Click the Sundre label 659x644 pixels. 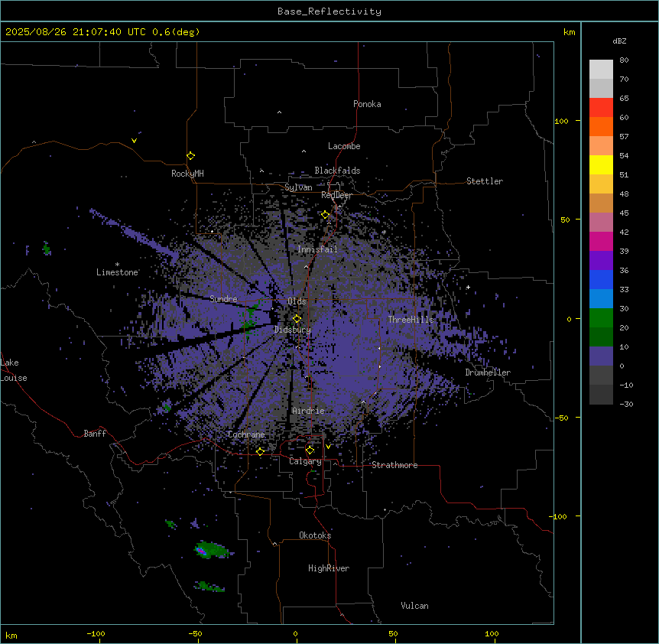tap(223, 299)
